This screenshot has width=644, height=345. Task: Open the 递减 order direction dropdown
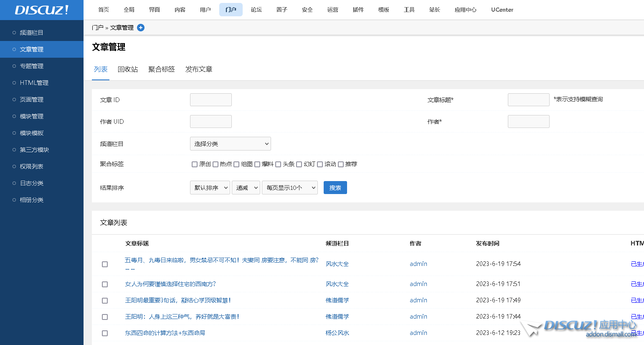pyautogui.click(x=246, y=188)
